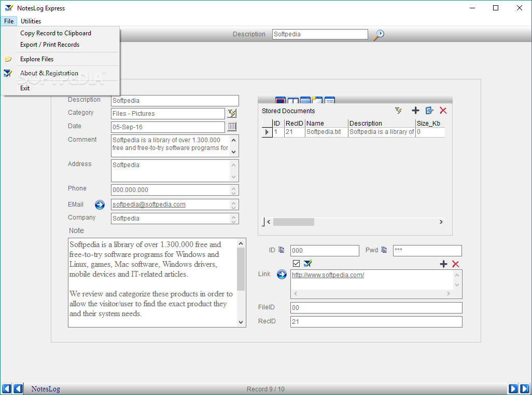The height and width of the screenshot is (395, 532).
Task: Select the Softpedia.txt row arrow indicator
Action: (267, 132)
